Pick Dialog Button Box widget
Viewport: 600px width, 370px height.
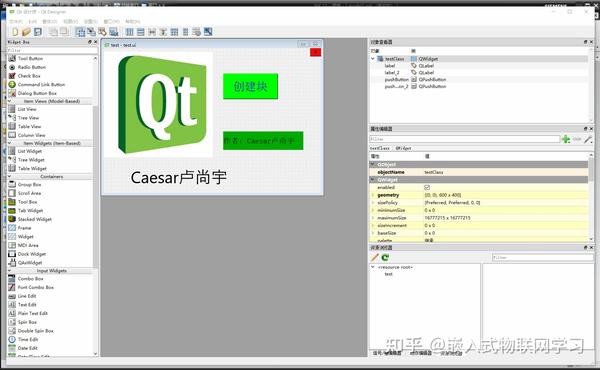point(37,93)
